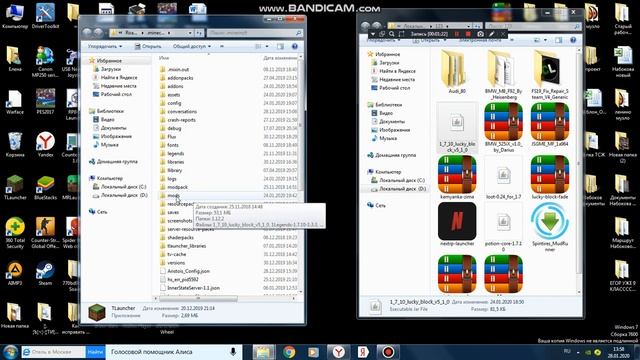This screenshot has height=360, width=640.
Task: Activate the Bandicam pencil drawing tool
Action: tap(492, 34)
